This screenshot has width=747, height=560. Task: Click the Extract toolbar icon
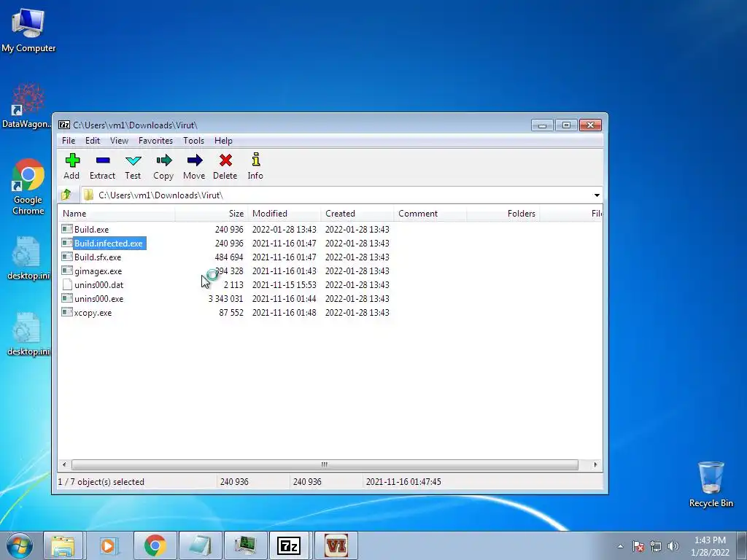[102, 160]
